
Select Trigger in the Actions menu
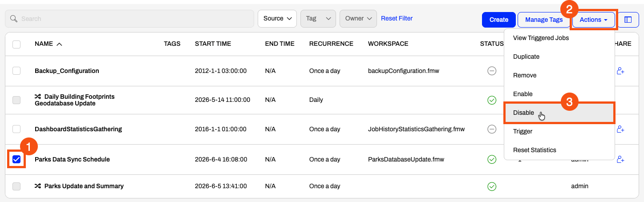click(x=559, y=131)
